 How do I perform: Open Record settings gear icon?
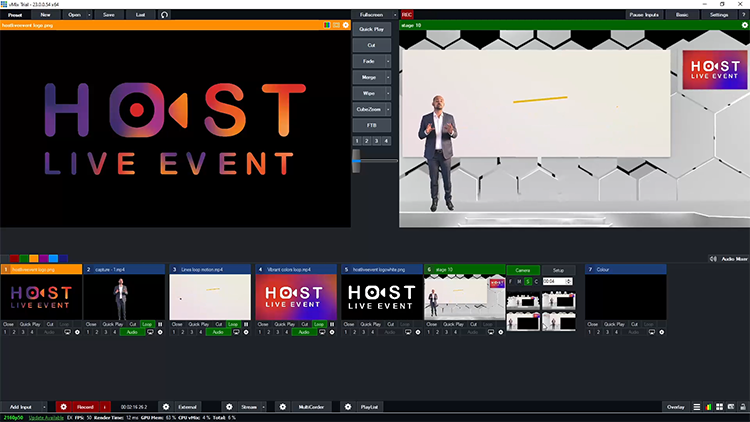point(63,407)
